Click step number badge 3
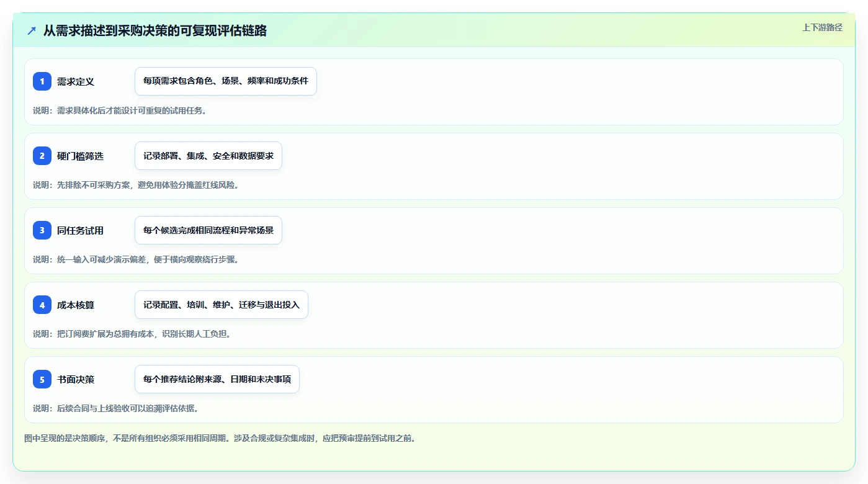Viewport: 868px width, 484px height. pos(42,230)
